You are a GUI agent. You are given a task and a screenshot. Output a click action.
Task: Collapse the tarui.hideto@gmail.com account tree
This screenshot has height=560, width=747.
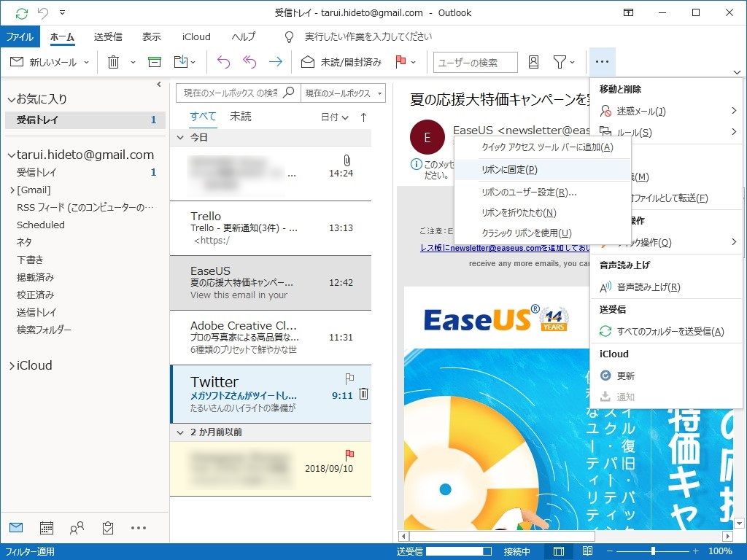(12, 155)
